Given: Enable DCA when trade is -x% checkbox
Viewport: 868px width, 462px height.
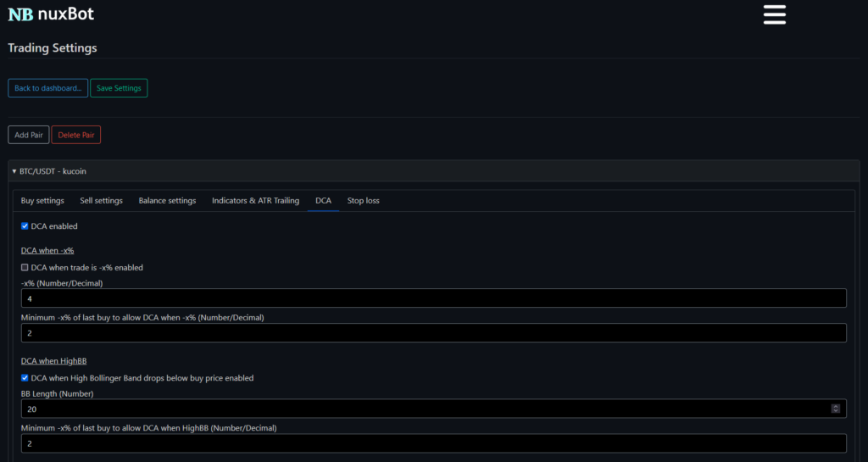Looking at the screenshot, I should point(25,267).
